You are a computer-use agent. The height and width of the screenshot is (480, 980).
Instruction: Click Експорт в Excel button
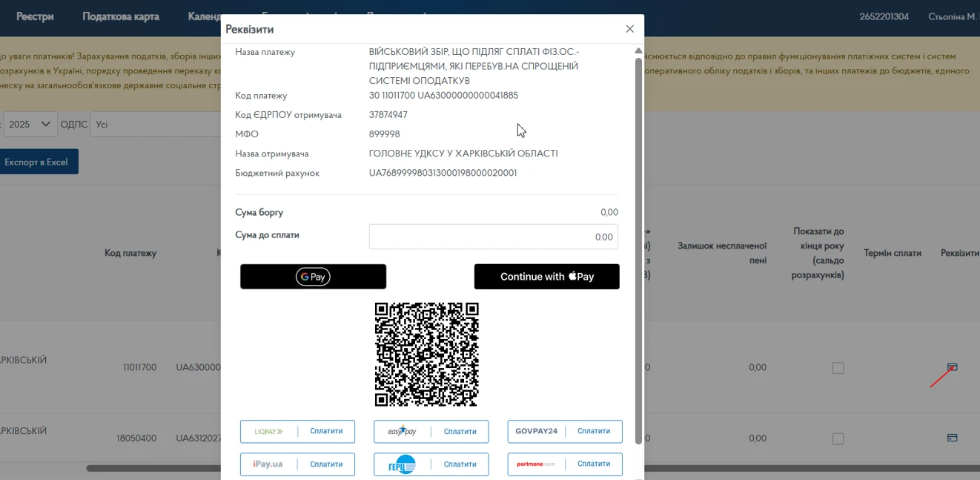[37, 162]
